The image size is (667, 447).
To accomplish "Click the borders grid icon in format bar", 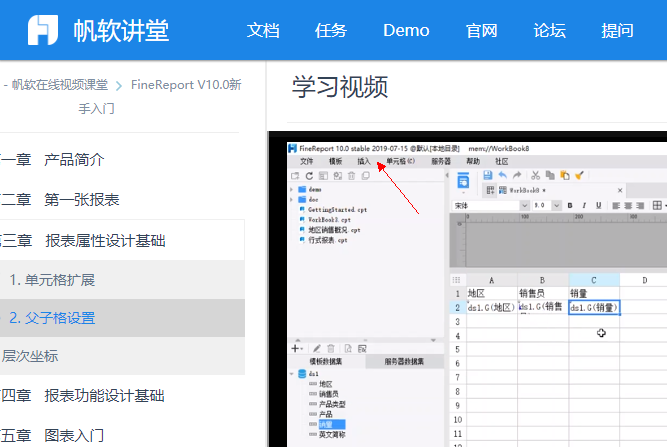I will coord(657,205).
